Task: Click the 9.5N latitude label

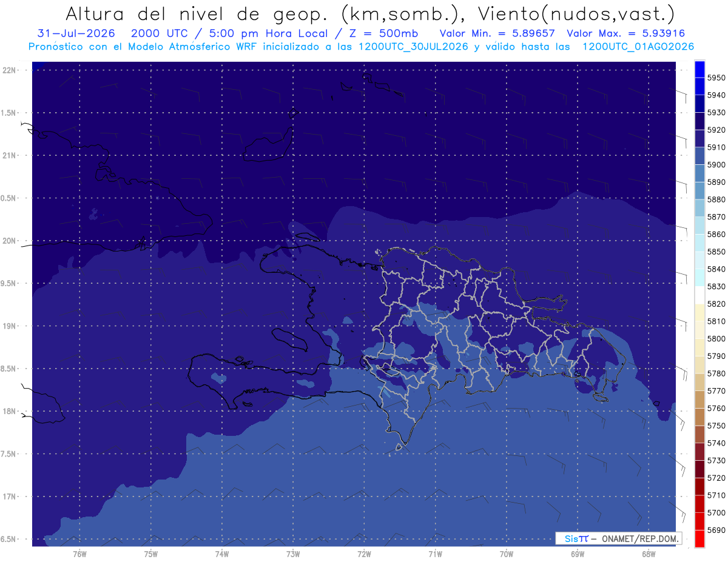Action: pyautogui.click(x=9, y=283)
